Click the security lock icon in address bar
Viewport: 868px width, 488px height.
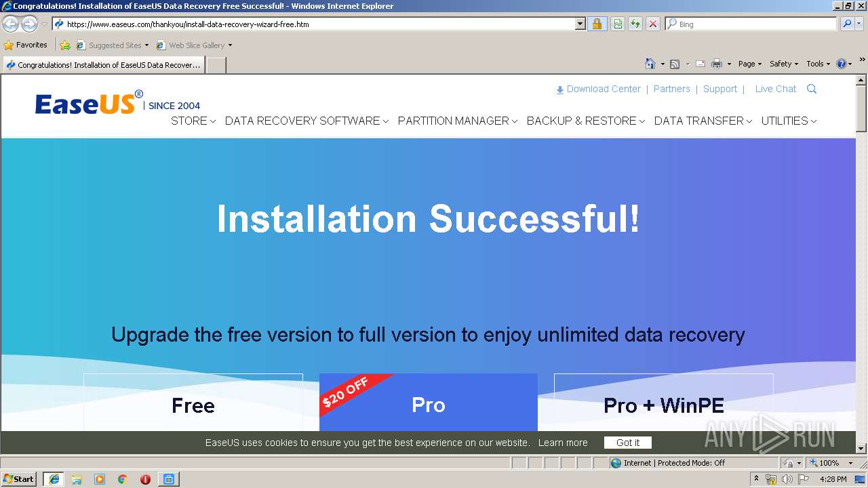(x=597, y=24)
